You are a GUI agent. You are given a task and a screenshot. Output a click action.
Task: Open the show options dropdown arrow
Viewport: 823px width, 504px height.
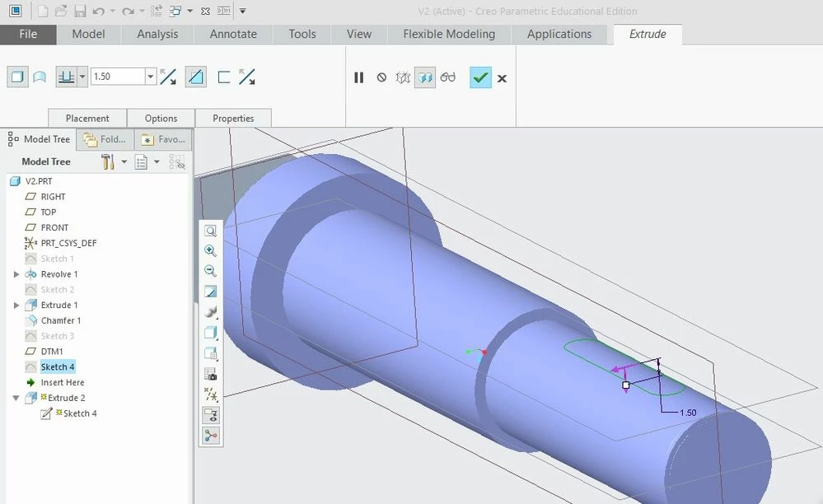pyautogui.click(x=157, y=161)
